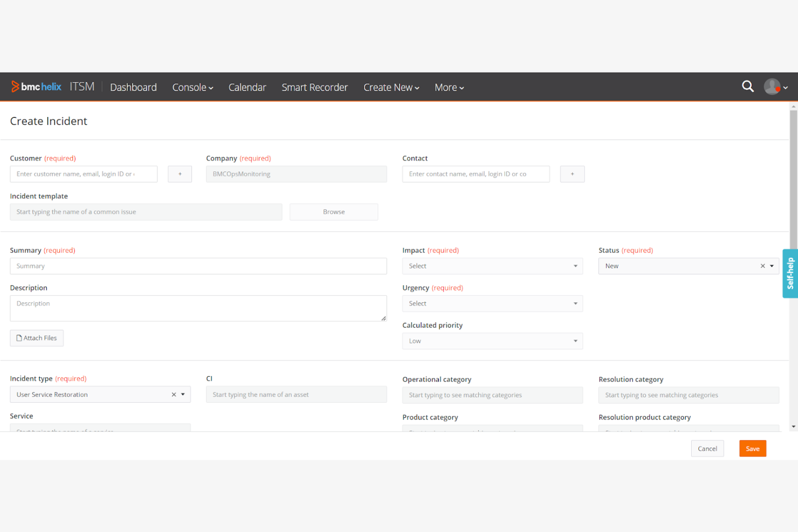Browse for an incident template
Screen dimensions: 798x532
point(333,211)
